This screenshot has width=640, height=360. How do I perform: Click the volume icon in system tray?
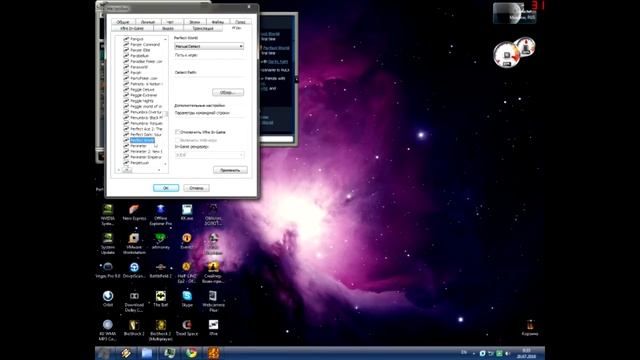click(x=507, y=353)
